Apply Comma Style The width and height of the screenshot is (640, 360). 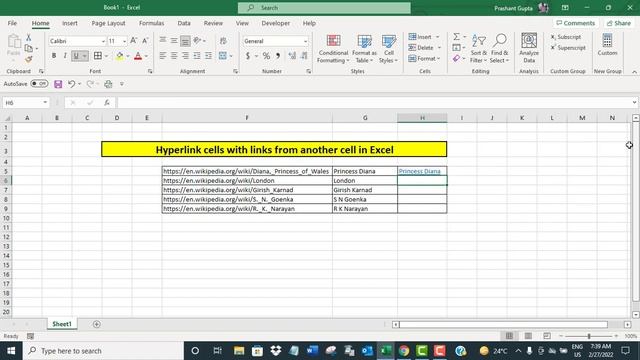(278, 56)
